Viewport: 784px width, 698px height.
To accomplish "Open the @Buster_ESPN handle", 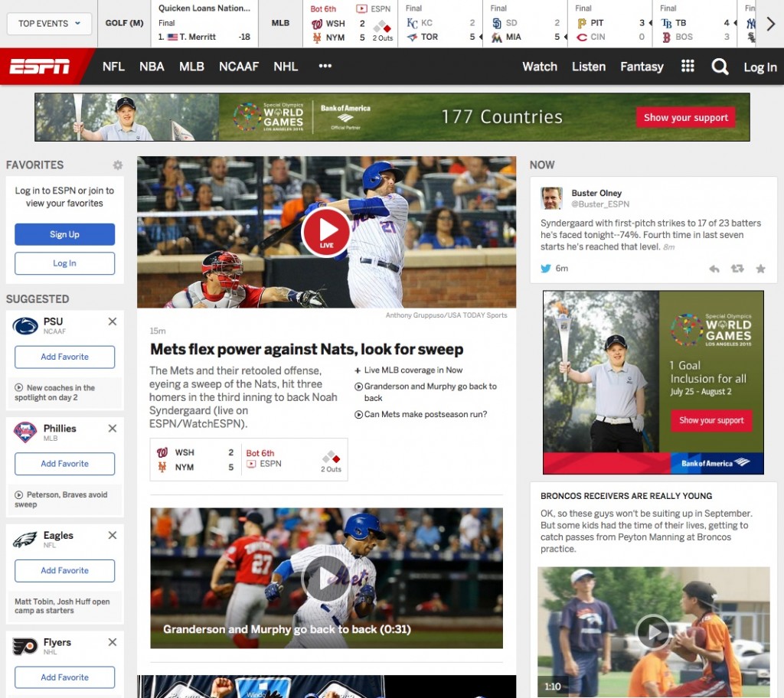I will tap(600, 204).
